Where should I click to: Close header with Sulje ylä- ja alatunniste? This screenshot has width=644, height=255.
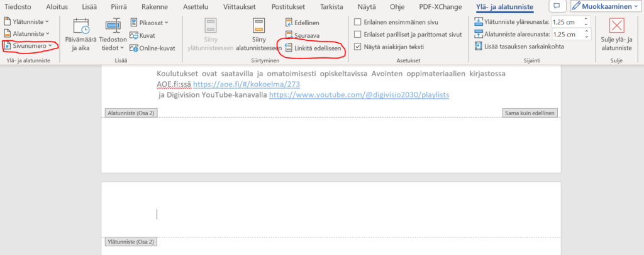point(616,35)
